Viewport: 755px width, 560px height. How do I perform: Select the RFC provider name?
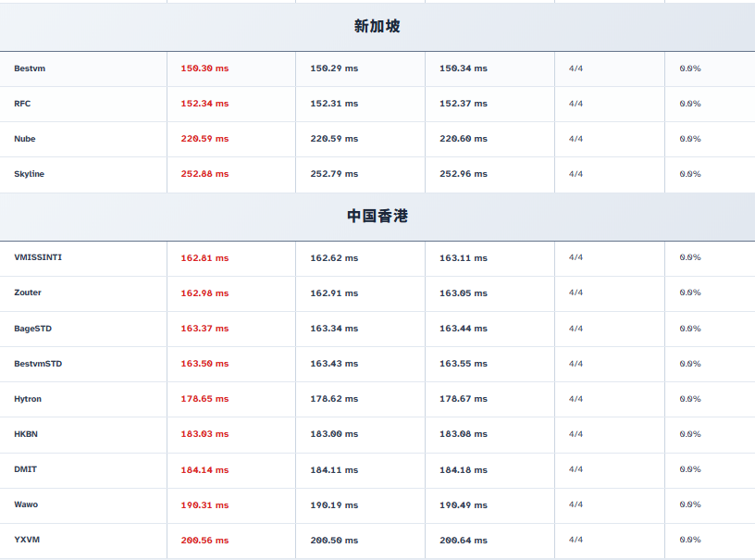(22, 104)
